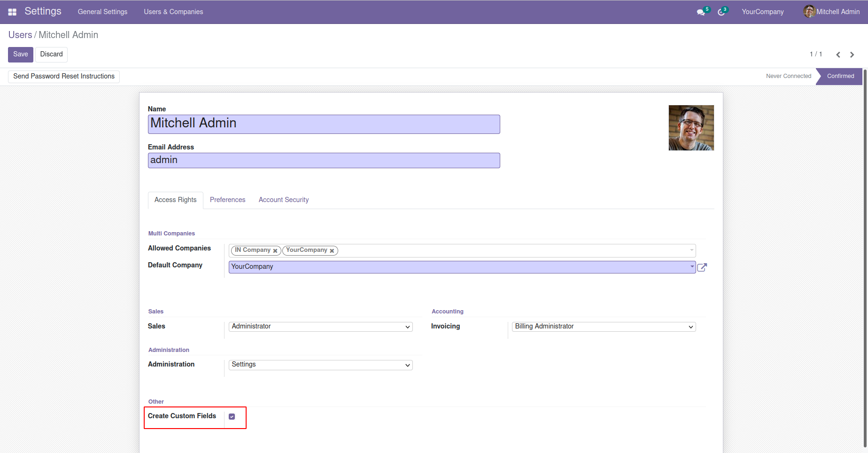Go to the previous record arrow
This screenshot has height=453, width=868.
[x=838, y=55]
